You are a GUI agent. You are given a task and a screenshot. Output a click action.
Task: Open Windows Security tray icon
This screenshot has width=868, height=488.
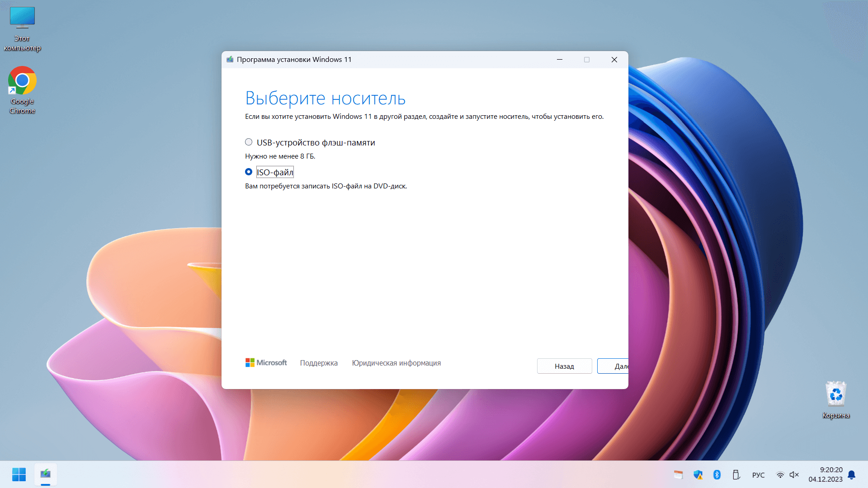click(x=698, y=475)
